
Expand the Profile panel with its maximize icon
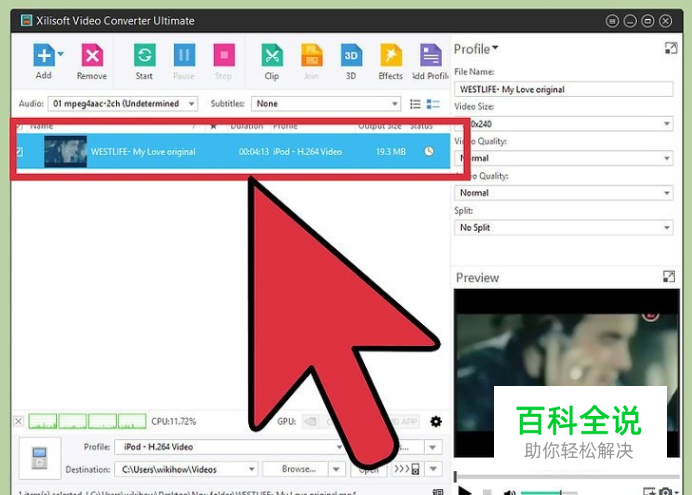(x=671, y=48)
